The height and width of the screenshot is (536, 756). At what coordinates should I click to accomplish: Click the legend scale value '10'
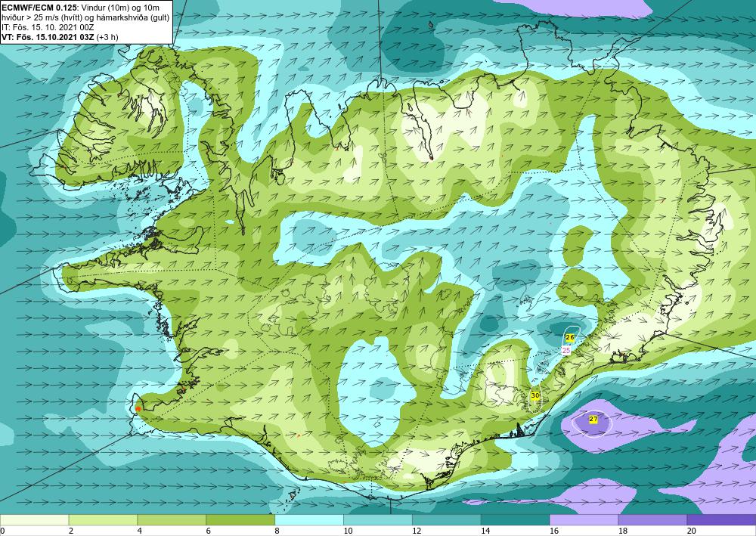[x=348, y=531]
